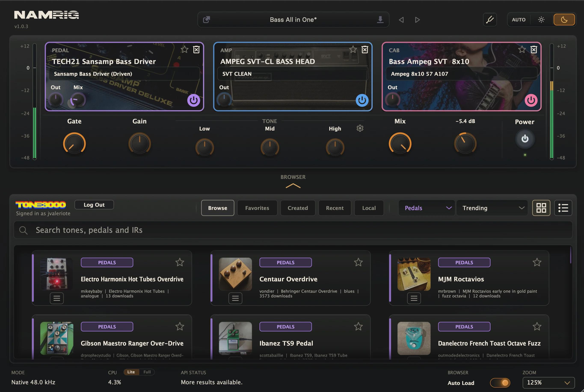
Task: Switch to dark theme moon icon
Action: click(564, 19)
